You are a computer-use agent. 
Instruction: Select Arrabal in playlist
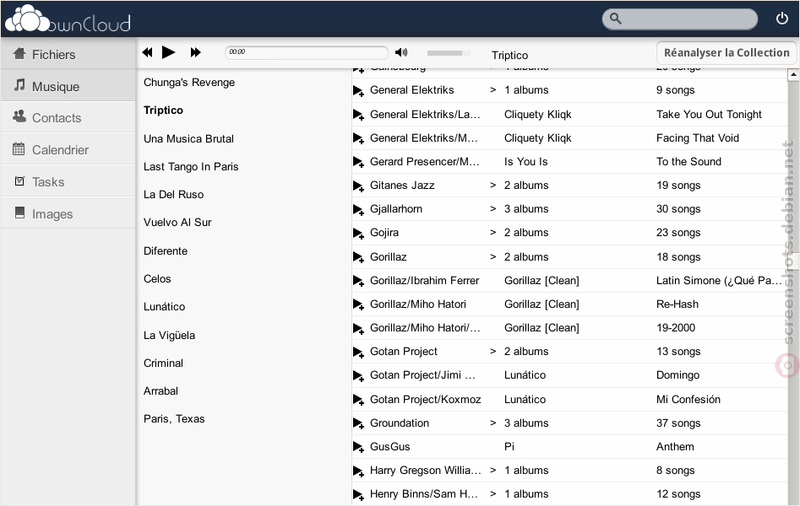(161, 391)
